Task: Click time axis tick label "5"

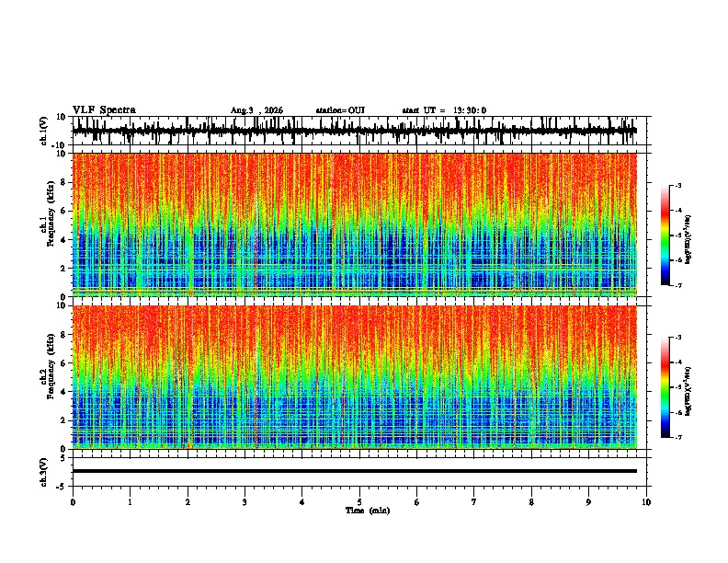Action: tap(359, 502)
